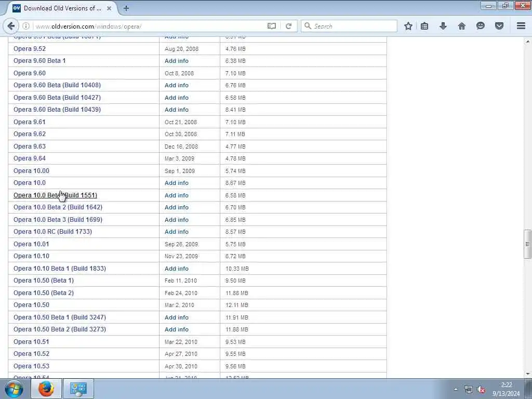Open Opera 10.10 Beta 1 (Build 1833)

pyautogui.click(x=60, y=269)
